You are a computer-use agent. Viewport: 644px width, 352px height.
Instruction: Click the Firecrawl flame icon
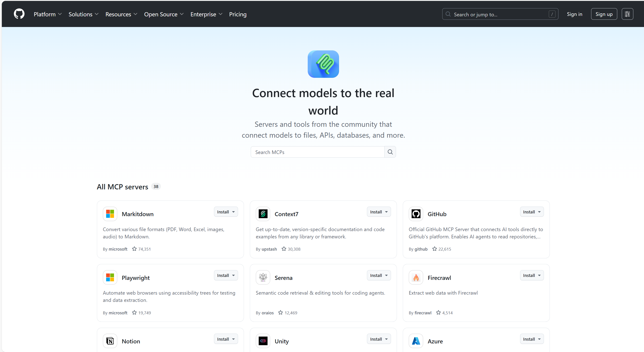(416, 277)
